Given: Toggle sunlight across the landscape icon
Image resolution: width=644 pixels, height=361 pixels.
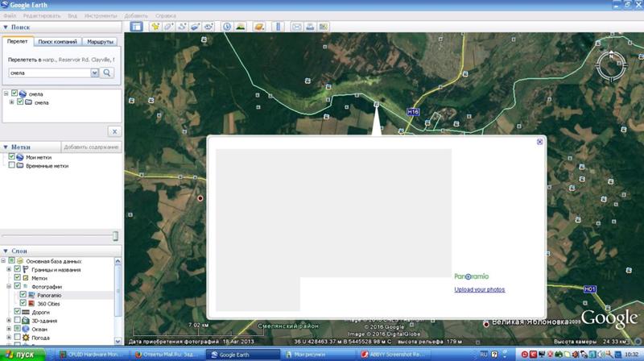Looking at the screenshot, I should tap(240, 27).
